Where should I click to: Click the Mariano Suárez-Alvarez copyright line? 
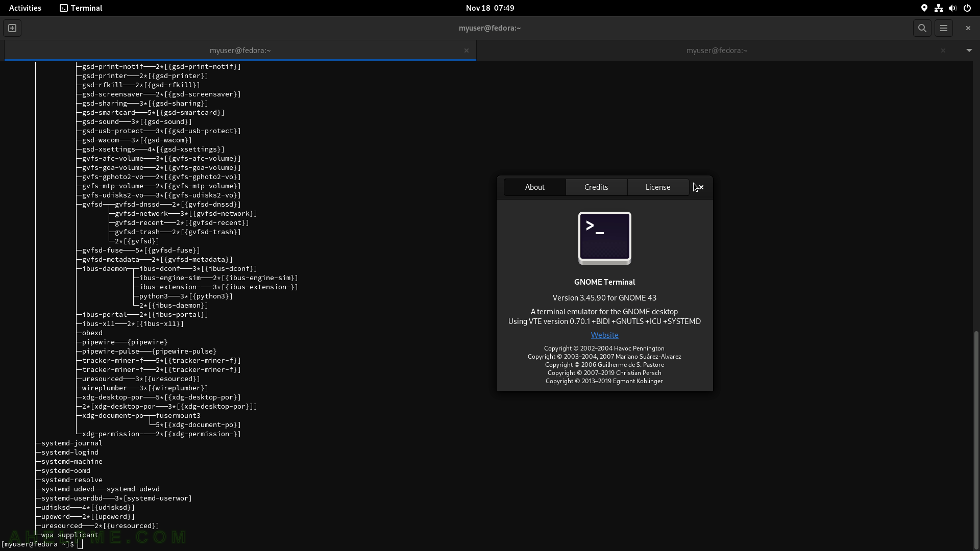click(x=604, y=357)
